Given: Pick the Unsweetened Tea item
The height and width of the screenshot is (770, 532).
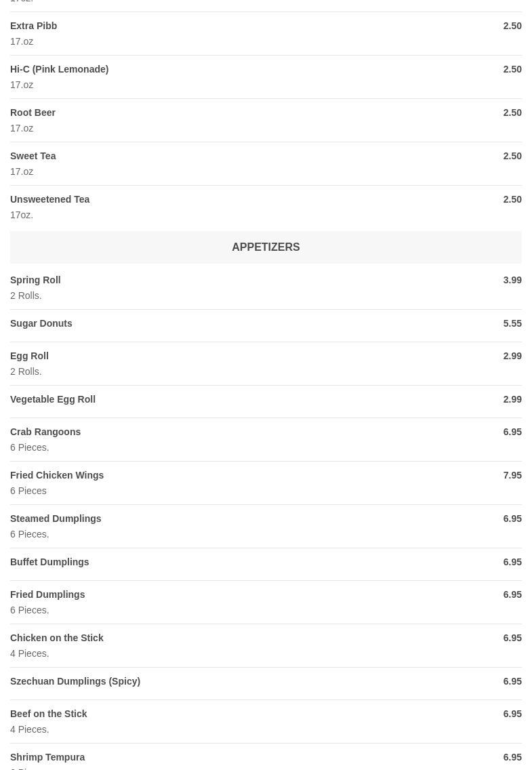Looking at the screenshot, I should coord(49,199).
